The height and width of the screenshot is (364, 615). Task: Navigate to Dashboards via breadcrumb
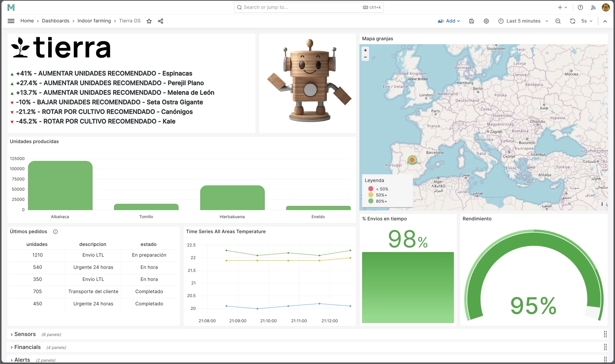(55, 21)
